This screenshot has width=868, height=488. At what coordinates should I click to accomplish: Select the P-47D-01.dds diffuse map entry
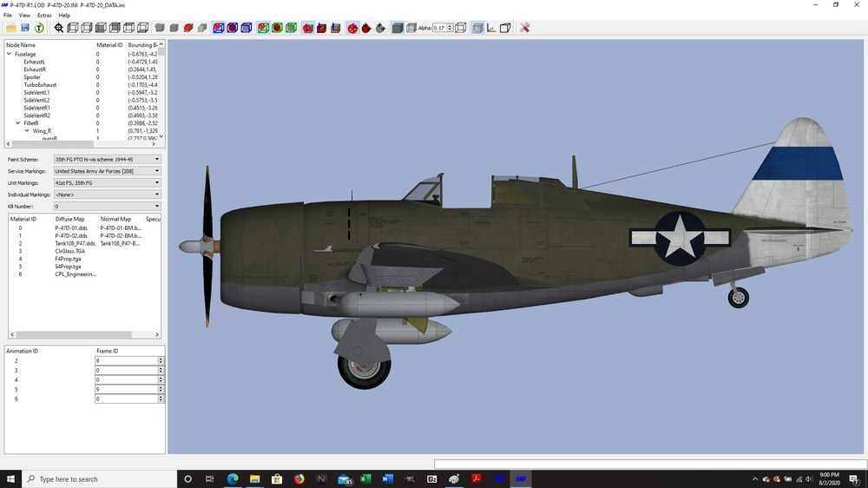point(71,228)
